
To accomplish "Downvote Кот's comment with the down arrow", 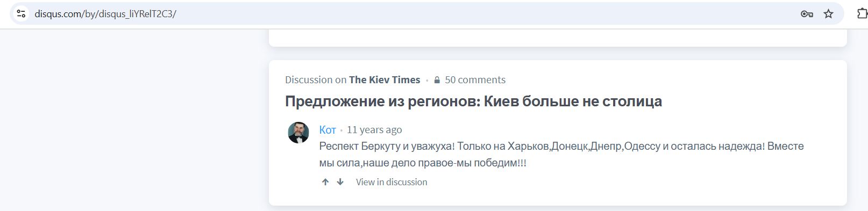I will pos(340,182).
